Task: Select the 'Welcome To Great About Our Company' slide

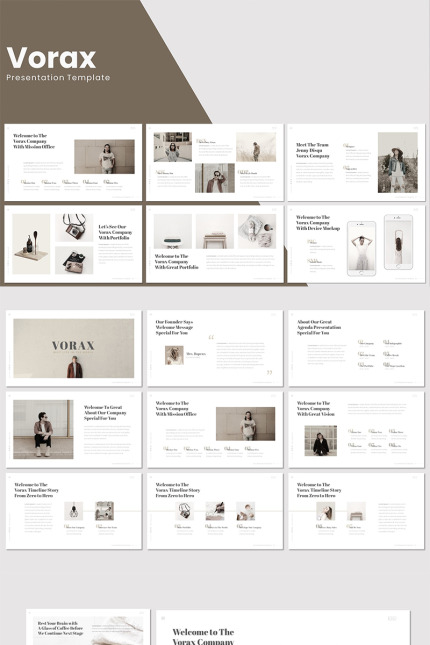Action: click(x=74, y=429)
